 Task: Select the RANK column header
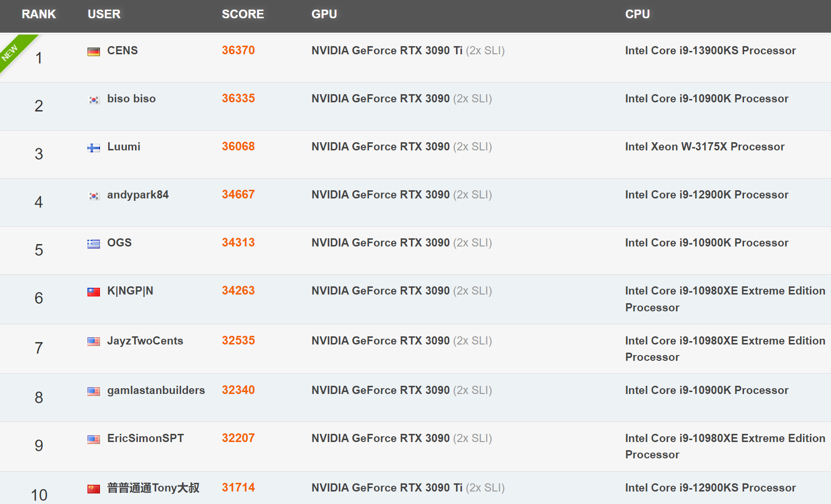pyautogui.click(x=39, y=14)
